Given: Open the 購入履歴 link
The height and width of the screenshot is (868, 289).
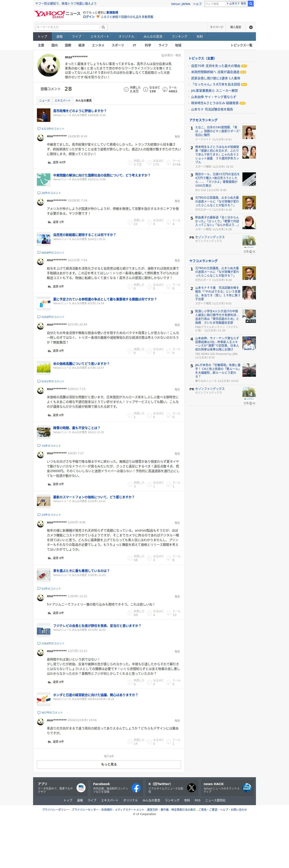Looking at the screenshot, I should tap(235, 27).
